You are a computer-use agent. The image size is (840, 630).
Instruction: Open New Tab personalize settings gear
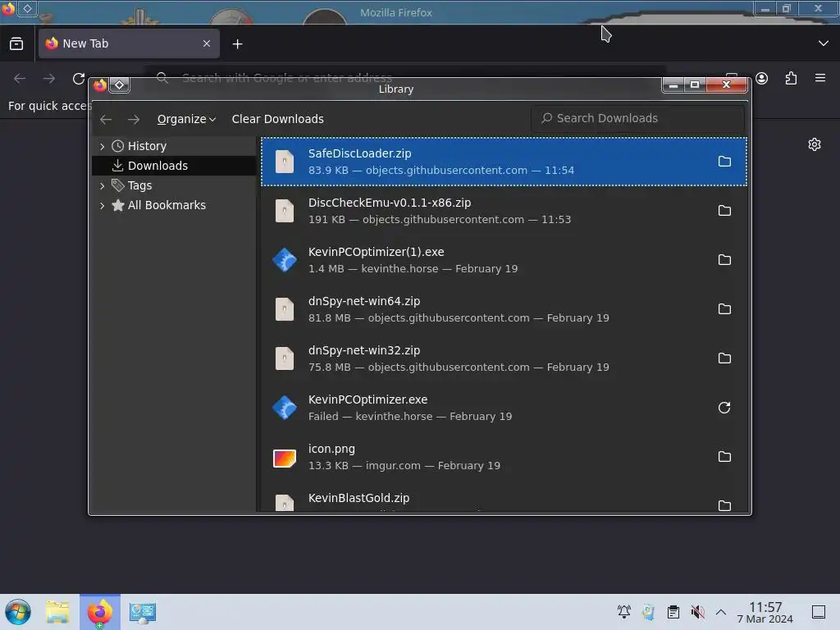815,144
